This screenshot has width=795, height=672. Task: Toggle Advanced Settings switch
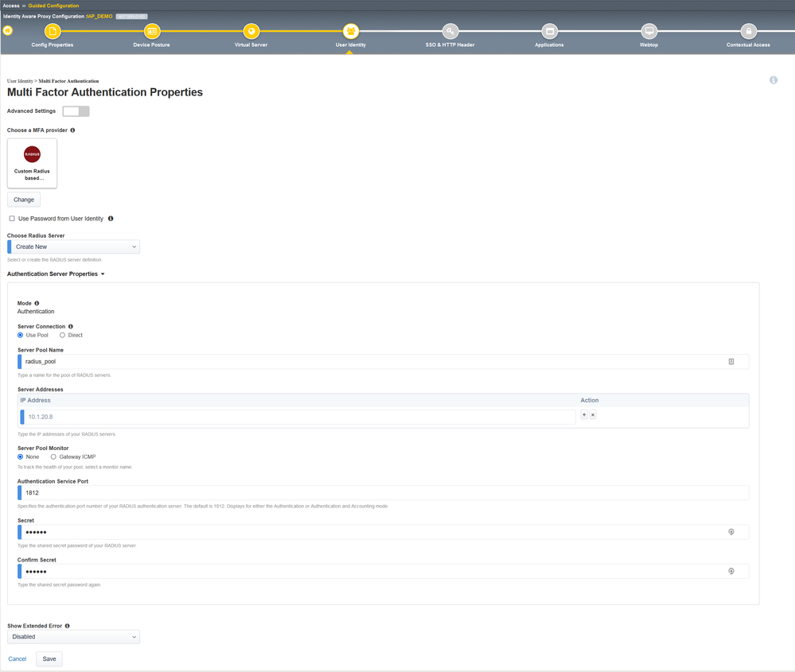[x=76, y=111]
